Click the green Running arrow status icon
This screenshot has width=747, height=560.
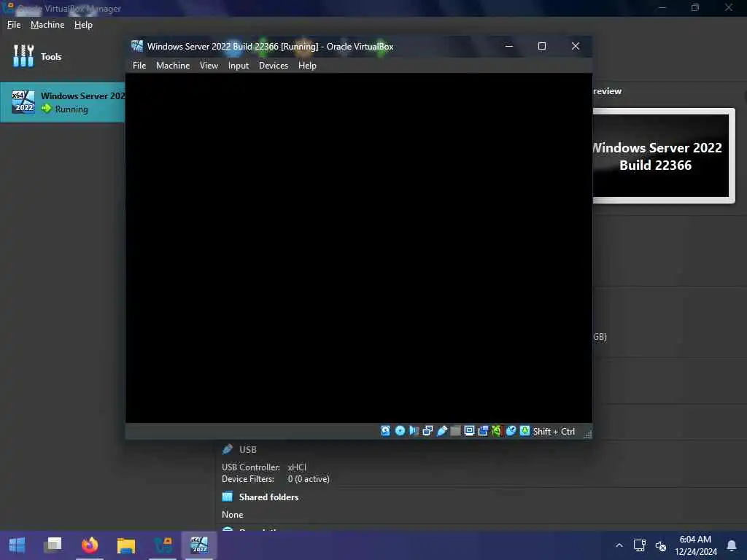coord(46,109)
